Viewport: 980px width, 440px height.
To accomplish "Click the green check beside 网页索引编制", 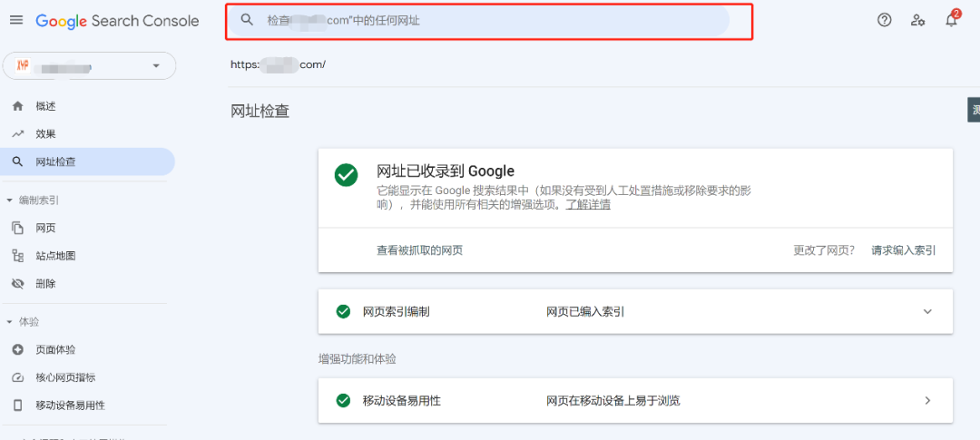I will click(343, 311).
